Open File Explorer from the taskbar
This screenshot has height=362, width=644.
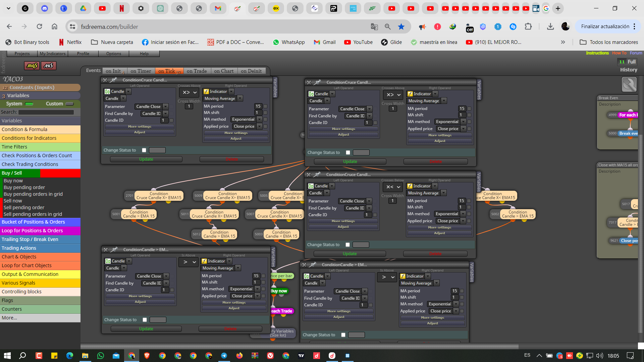coord(85,356)
